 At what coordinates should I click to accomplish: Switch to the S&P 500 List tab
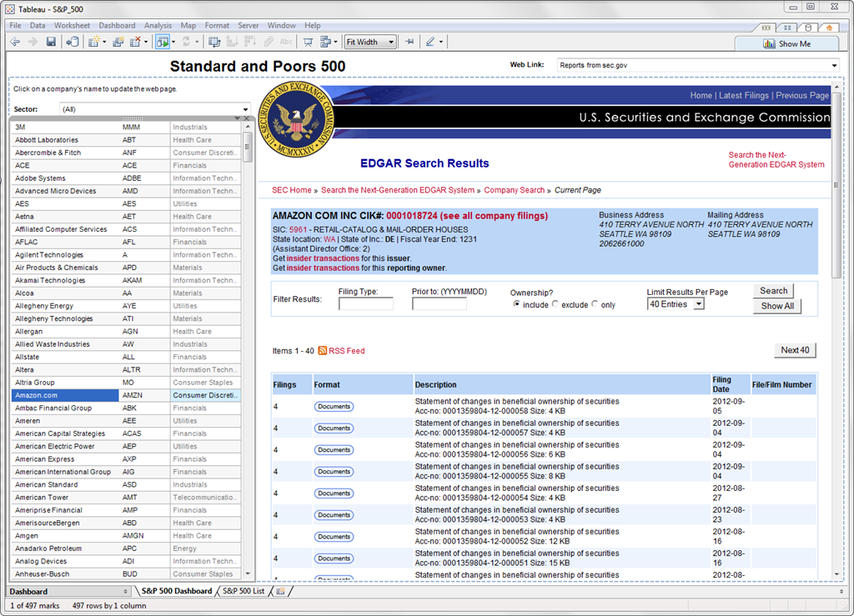coord(244,591)
